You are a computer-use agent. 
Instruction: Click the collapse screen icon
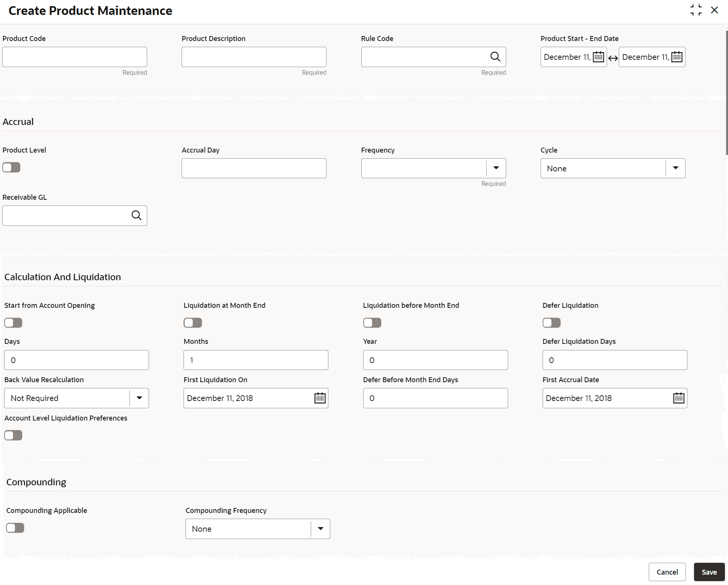(696, 10)
